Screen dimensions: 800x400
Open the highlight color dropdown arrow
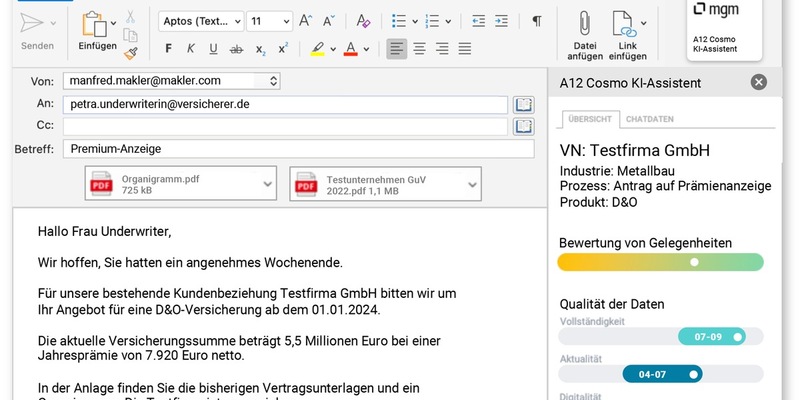[x=333, y=49]
